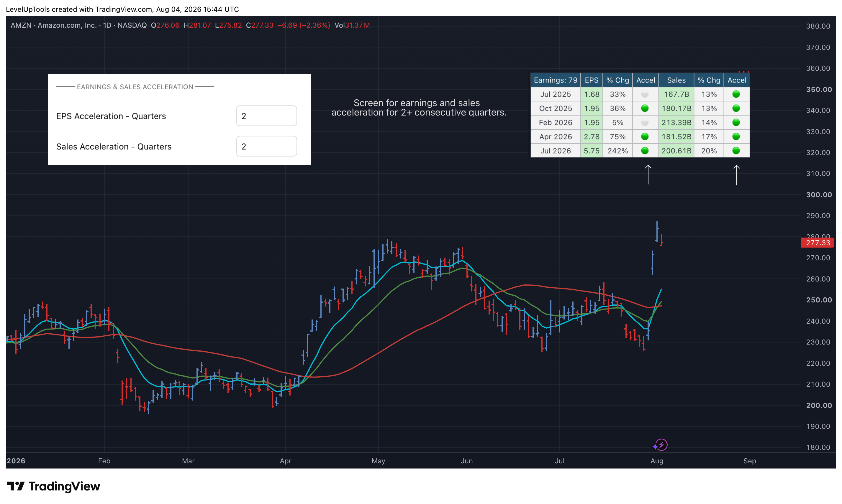The image size is (842, 504).
Task: Click the Feb label on the time axis
Action: click(104, 461)
